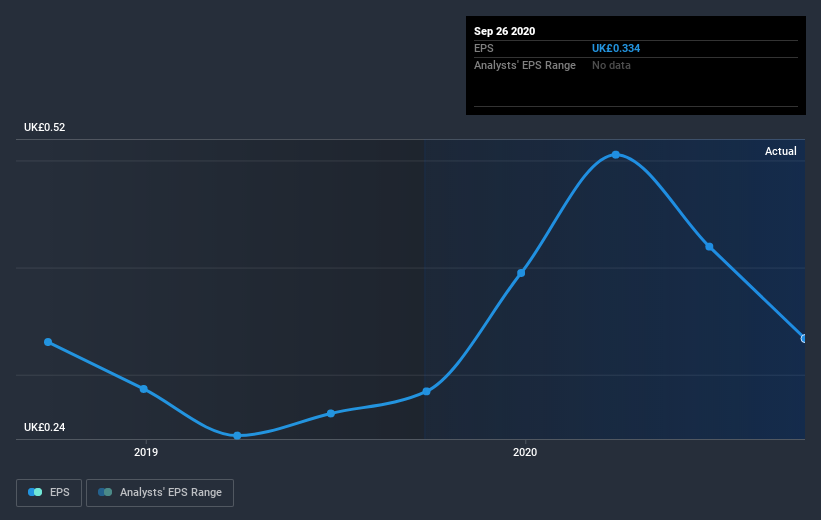Click the 2019 x-axis label
The width and height of the screenshot is (821, 520).
(146, 452)
